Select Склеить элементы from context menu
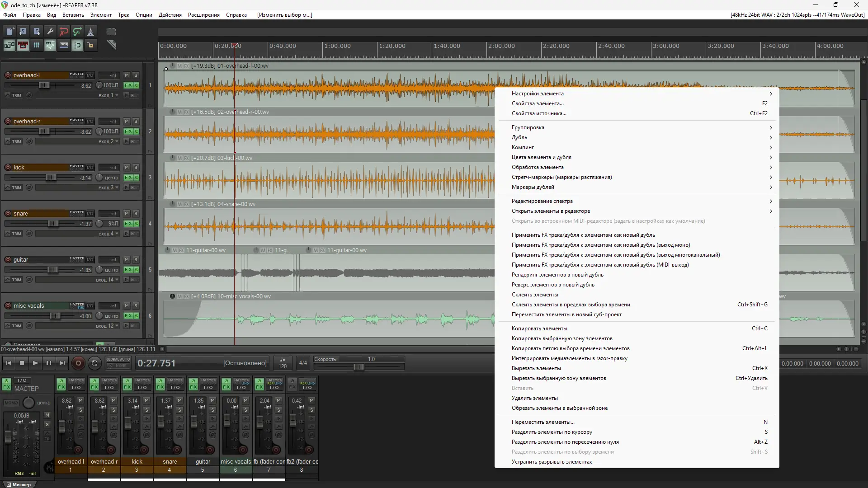The image size is (868, 488). click(x=535, y=295)
